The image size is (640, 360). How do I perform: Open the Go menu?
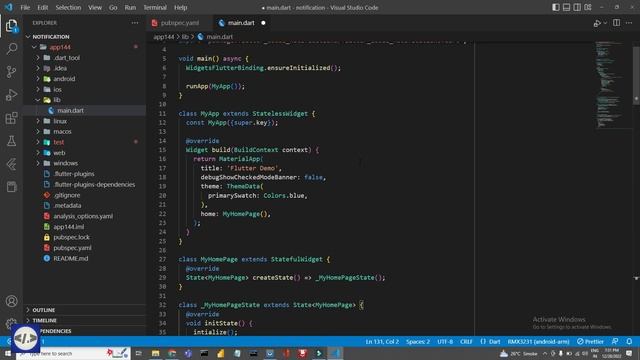[113, 7]
